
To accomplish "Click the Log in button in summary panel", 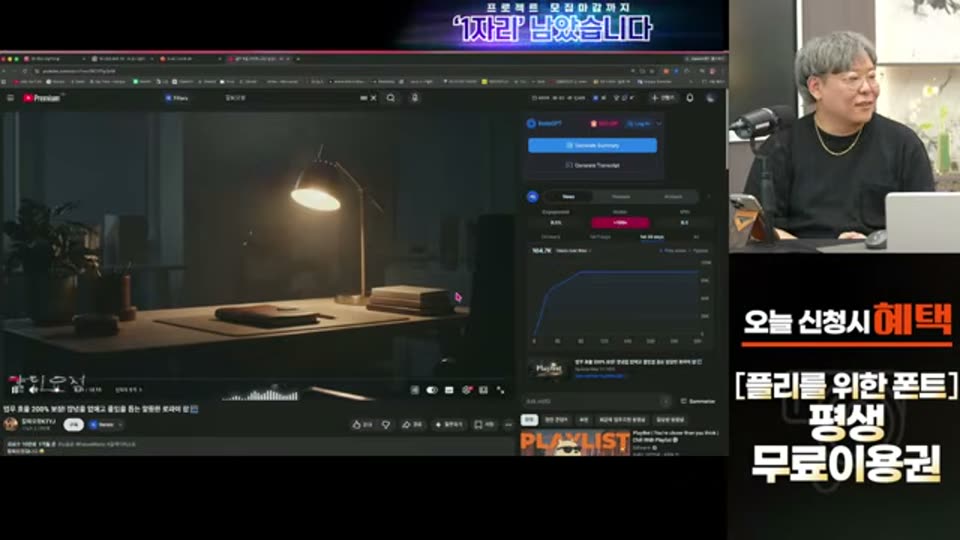I will pyautogui.click(x=639, y=124).
